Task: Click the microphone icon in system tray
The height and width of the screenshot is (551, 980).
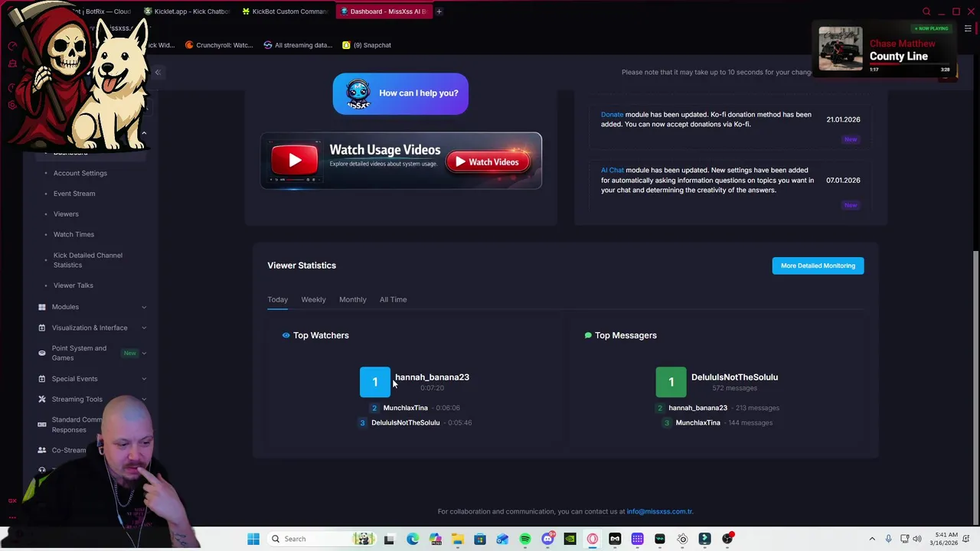Action: click(888, 539)
